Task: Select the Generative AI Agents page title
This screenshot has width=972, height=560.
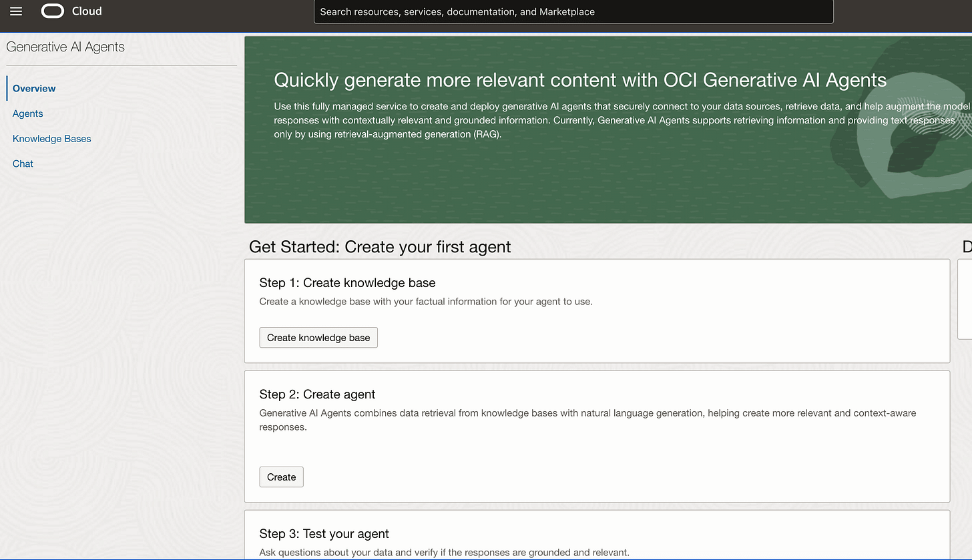Action: 65,47
